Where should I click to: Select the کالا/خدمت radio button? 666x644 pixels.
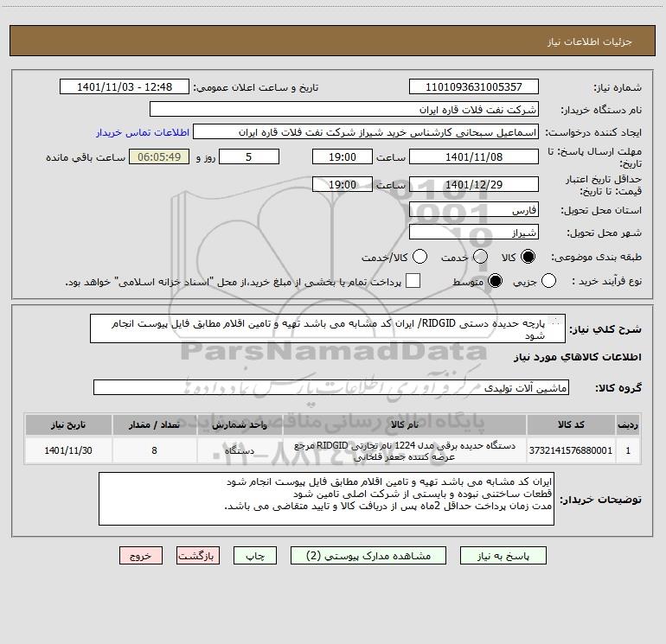click(420, 257)
